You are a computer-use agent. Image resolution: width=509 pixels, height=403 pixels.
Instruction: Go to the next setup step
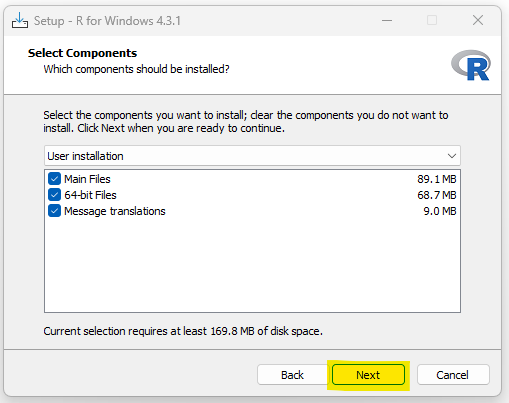click(368, 375)
